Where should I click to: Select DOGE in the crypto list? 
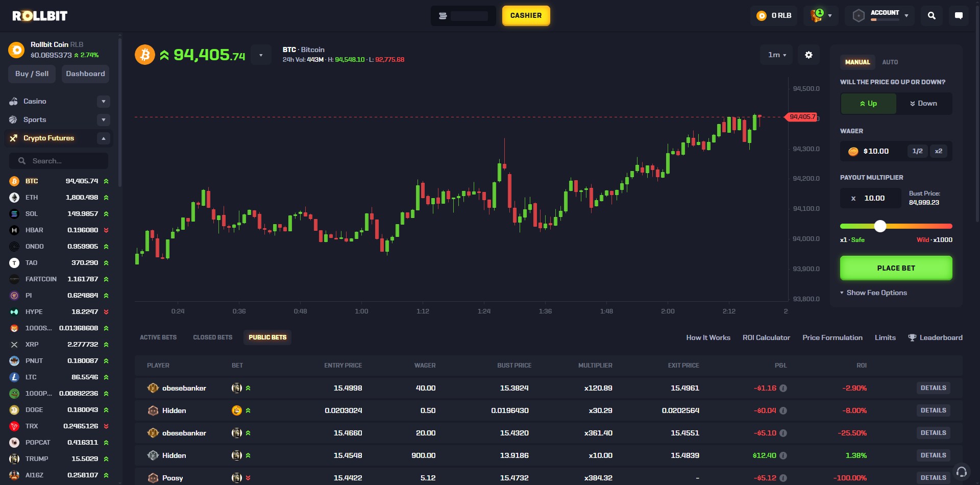[59, 410]
